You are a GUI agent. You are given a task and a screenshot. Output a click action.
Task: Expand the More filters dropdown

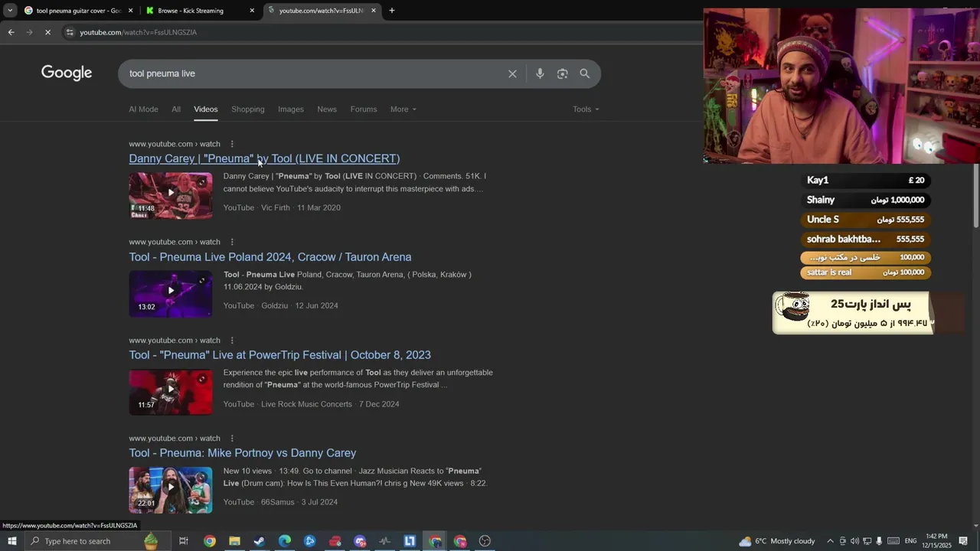403,109
